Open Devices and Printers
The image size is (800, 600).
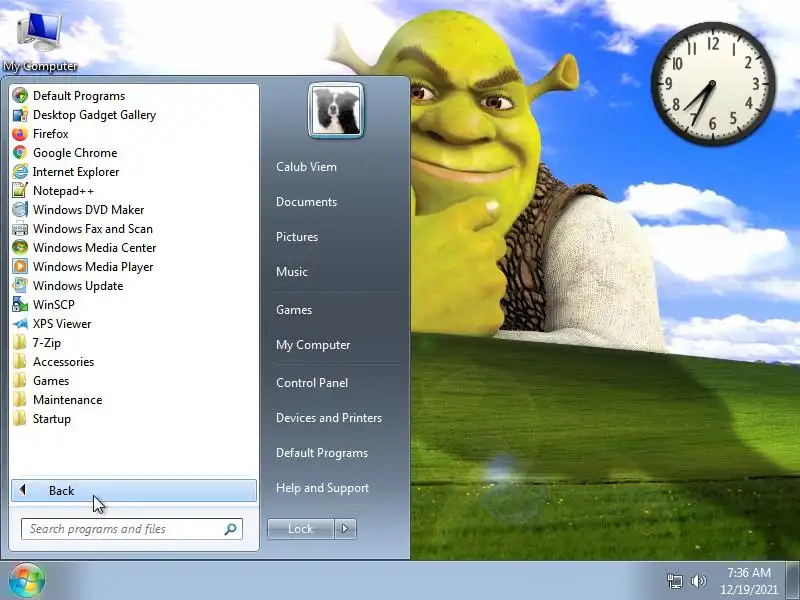[329, 418]
